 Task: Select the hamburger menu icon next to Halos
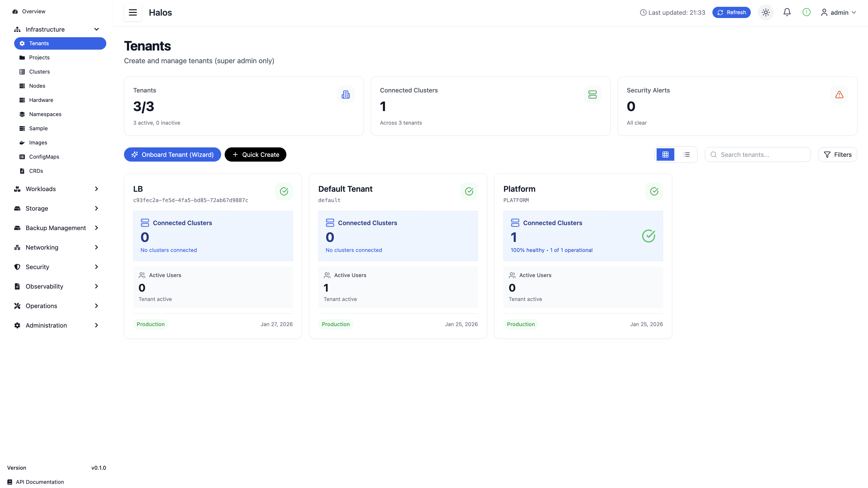tap(133, 12)
